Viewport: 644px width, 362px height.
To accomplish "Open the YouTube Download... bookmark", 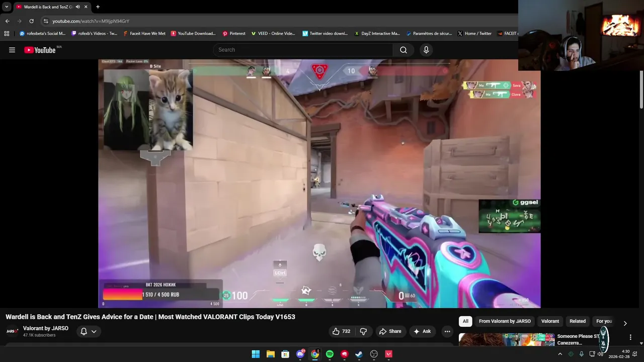I will point(193,34).
